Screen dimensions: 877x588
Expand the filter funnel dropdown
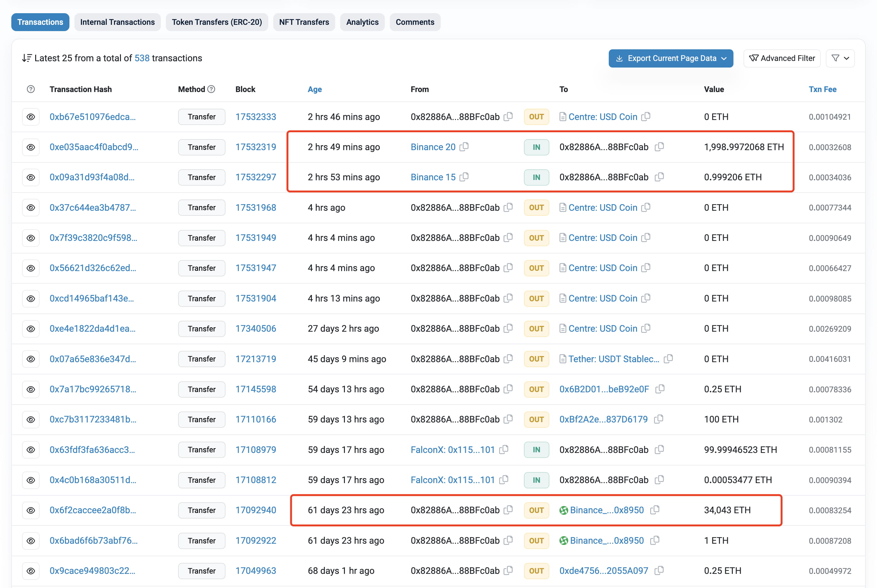coord(840,58)
